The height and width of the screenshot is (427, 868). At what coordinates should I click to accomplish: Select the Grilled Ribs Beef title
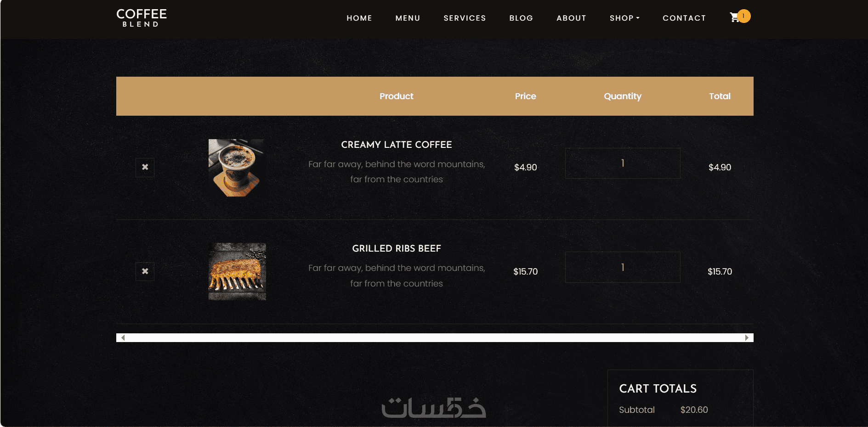click(397, 248)
